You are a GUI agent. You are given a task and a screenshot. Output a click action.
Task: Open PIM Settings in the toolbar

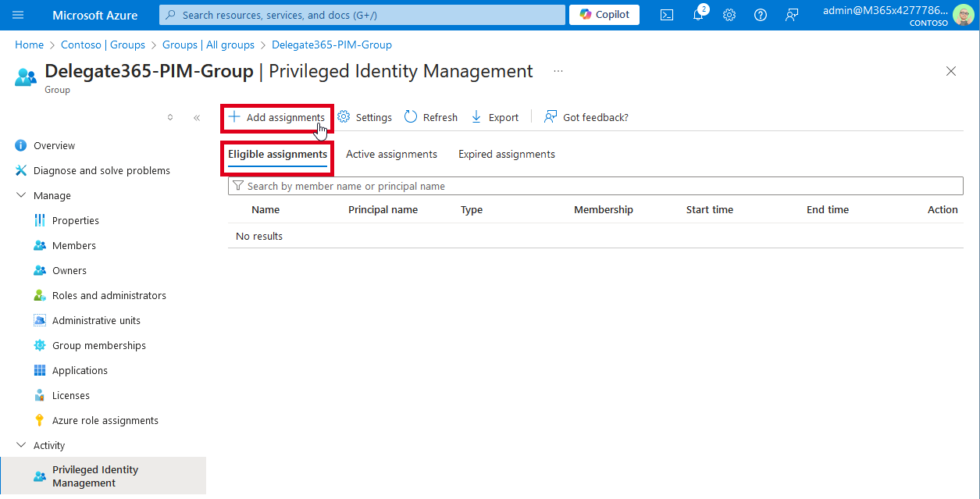point(365,117)
